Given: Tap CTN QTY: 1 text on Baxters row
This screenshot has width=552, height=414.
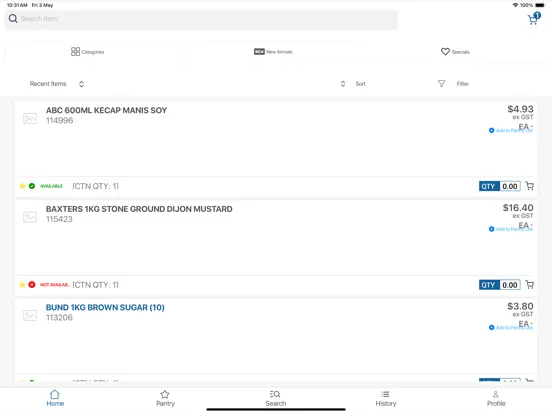Looking at the screenshot, I should [95, 285].
